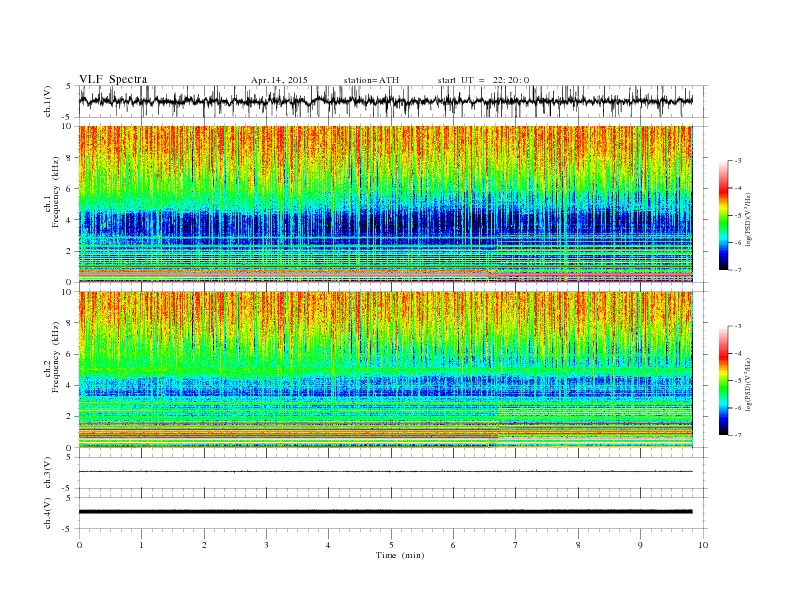Click the 'Time (min)' axis label
The height and width of the screenshot is (612, 792).
(x=400, y=555)
